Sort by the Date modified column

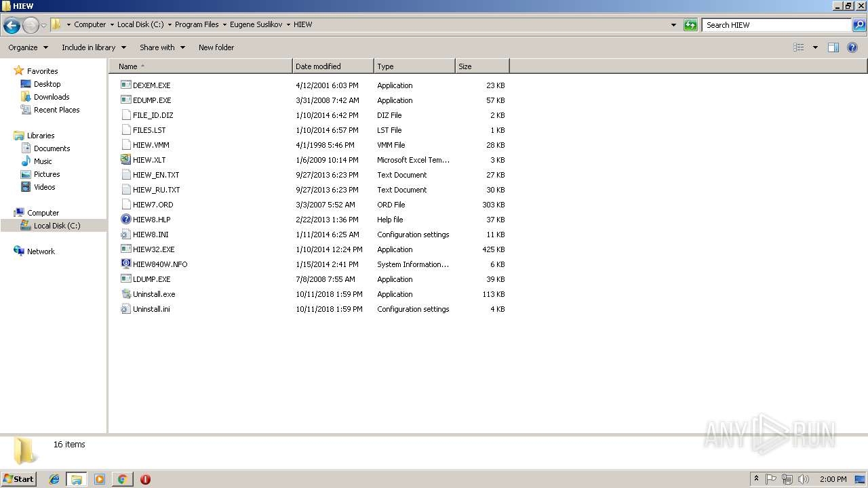333,66
